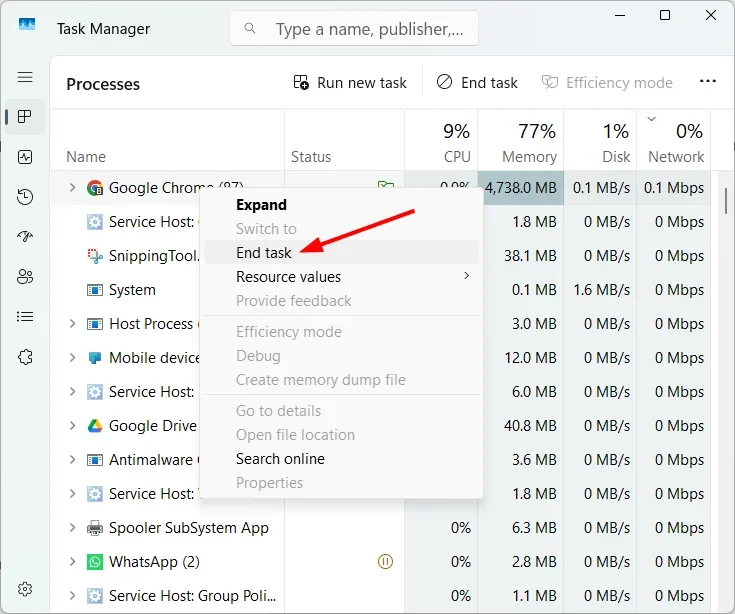Open the Performance tab icon
This screenshot has width=735, height=614.
25,157
